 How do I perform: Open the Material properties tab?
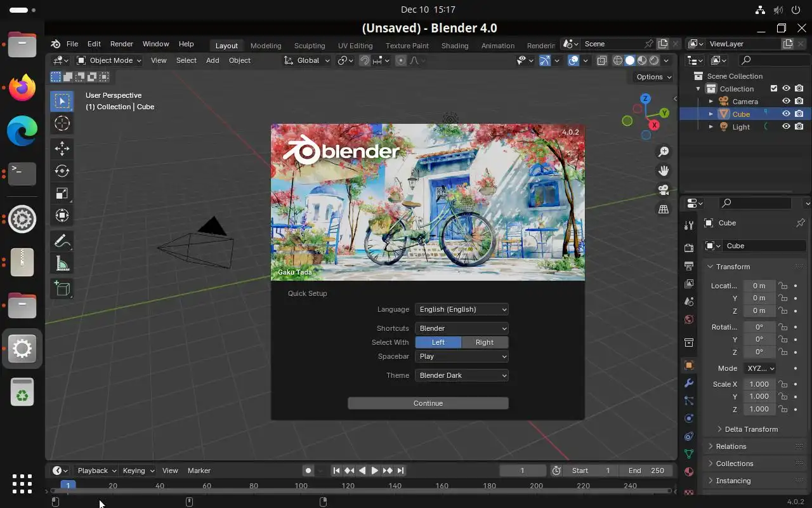(689, 472)
